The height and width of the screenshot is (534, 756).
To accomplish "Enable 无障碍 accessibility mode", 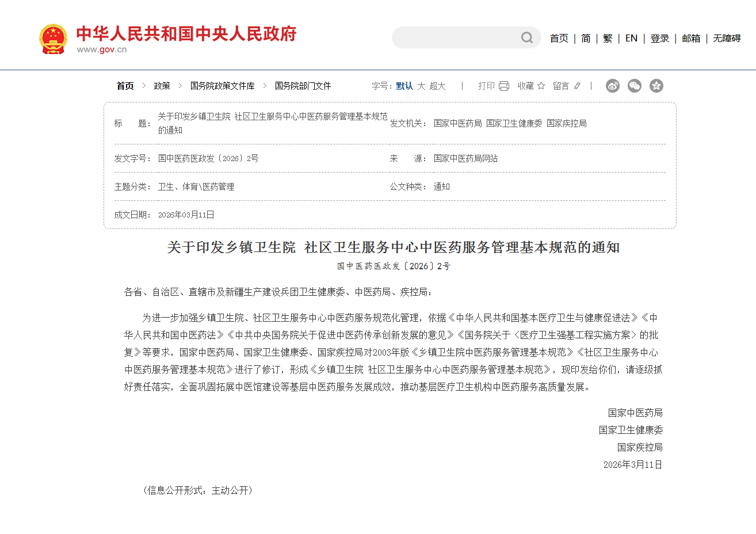I will coord(727,39).
